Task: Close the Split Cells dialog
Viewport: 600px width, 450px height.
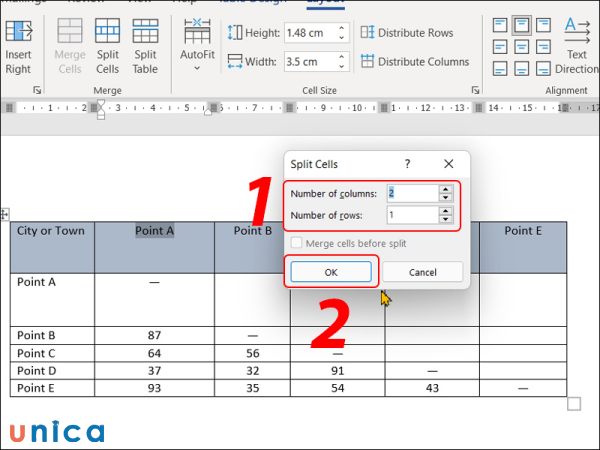Action: [x=448, y=164]
